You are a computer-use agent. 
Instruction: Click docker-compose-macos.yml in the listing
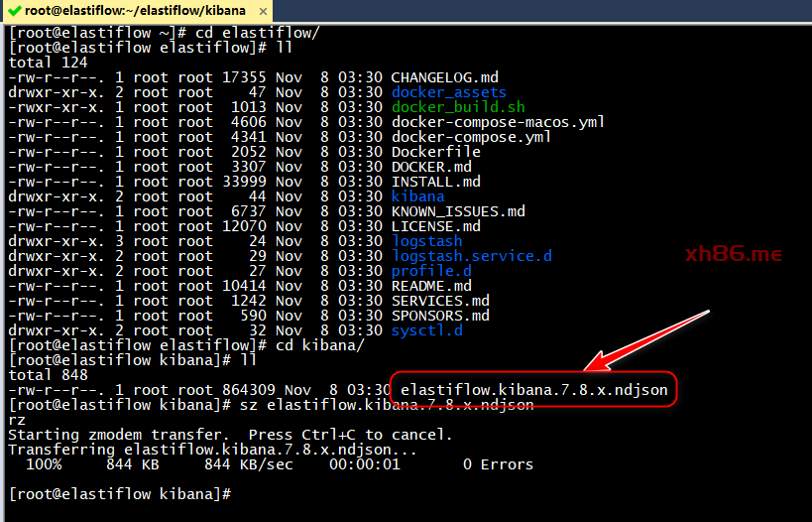(x=498, y=122)
